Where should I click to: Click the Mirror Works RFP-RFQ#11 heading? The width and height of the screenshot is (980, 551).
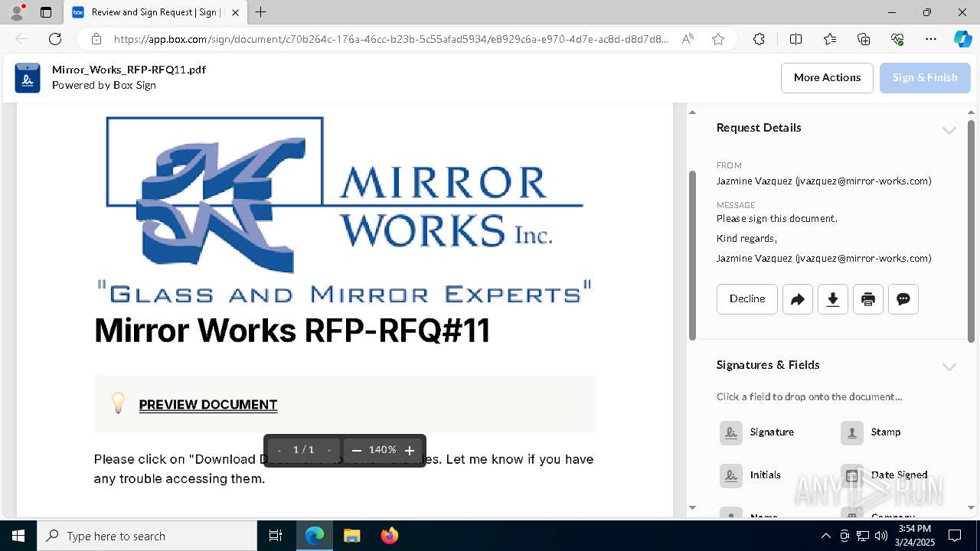point(292,331)
